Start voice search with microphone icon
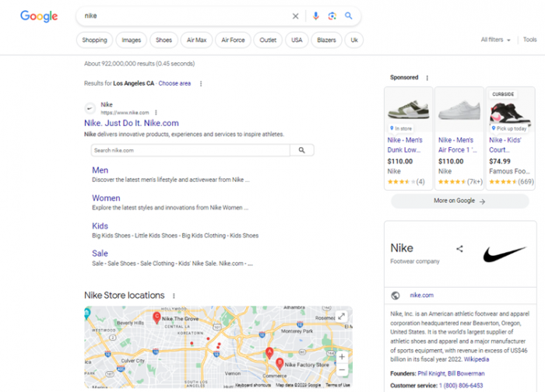 tap(315, 16)
